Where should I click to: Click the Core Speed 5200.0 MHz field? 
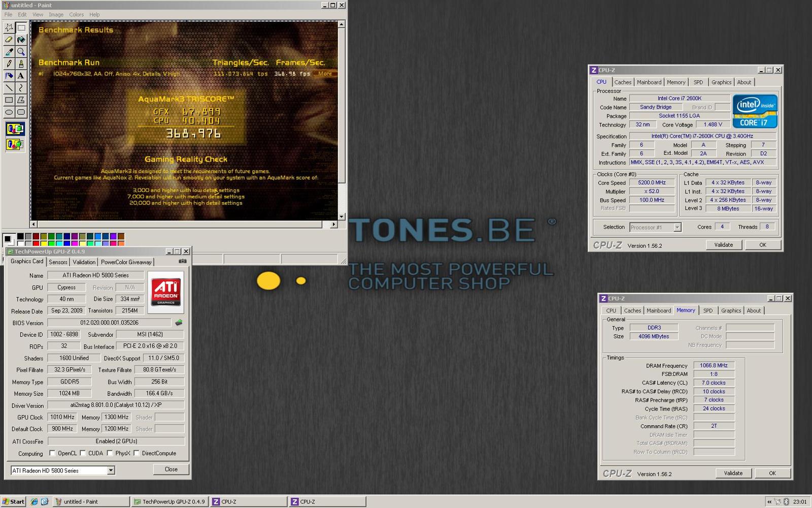click(652, 182)
